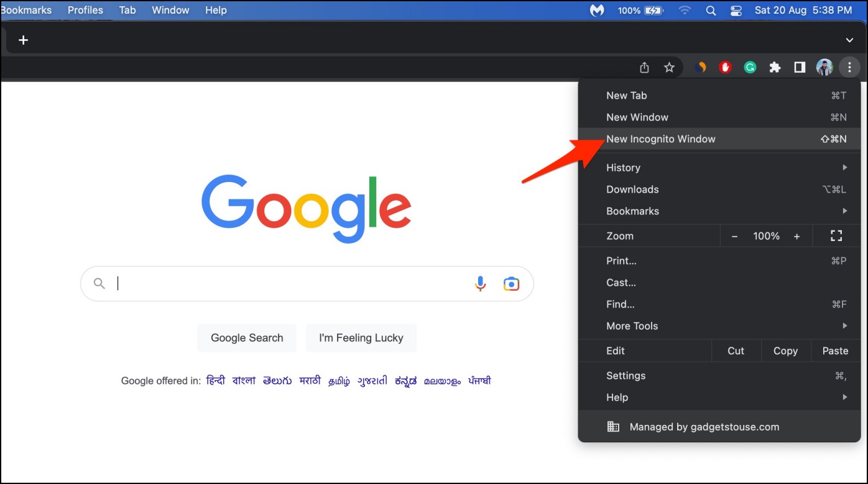Open Window menu in macOS menu bar
The width and height of the screenshot is (868, 484).
[x=170, y=11]
